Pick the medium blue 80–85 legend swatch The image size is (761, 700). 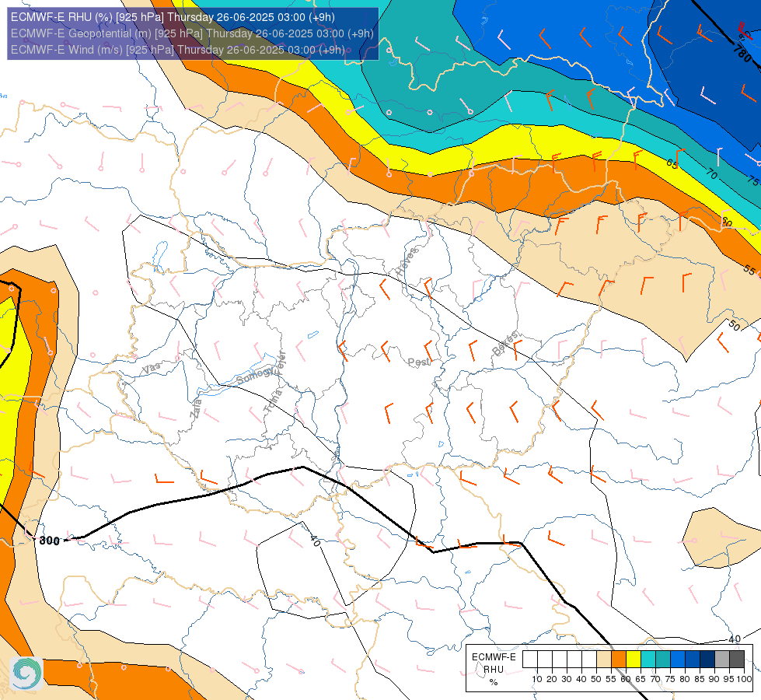coord(693,660)
